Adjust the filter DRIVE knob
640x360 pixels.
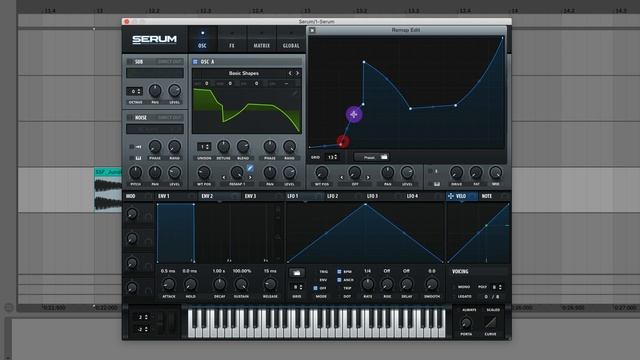point(456,173)
